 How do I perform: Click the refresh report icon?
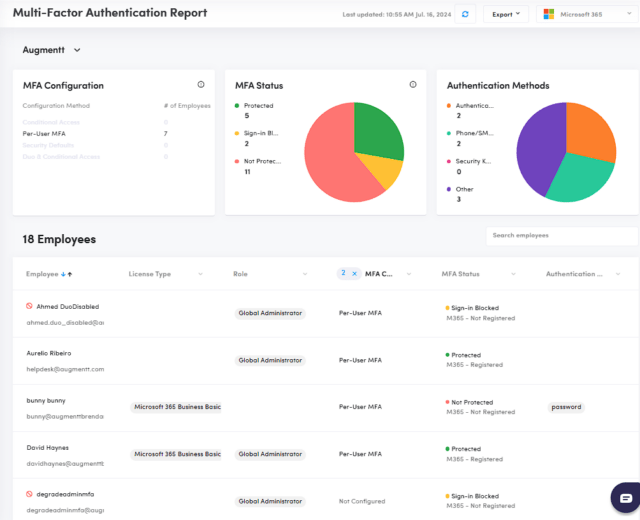pos(465,14)
